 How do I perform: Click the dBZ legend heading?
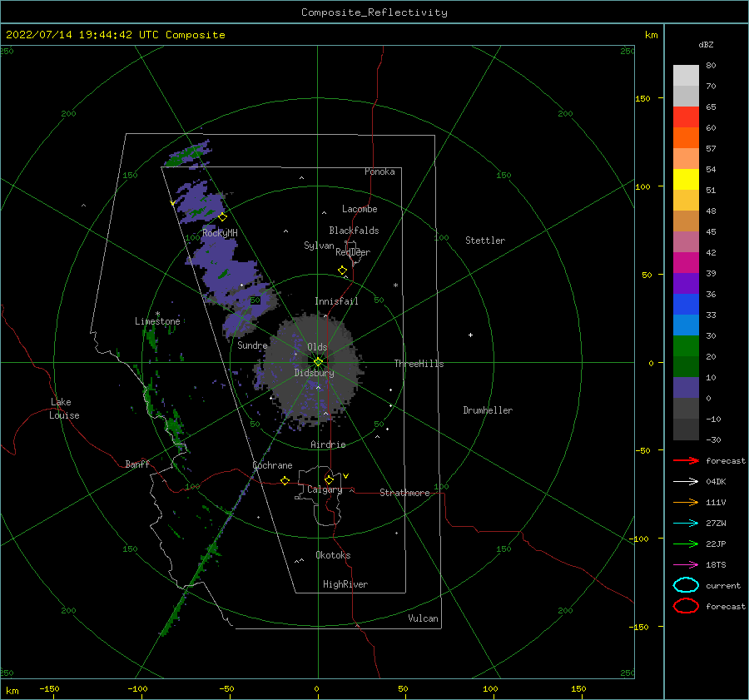706,44
